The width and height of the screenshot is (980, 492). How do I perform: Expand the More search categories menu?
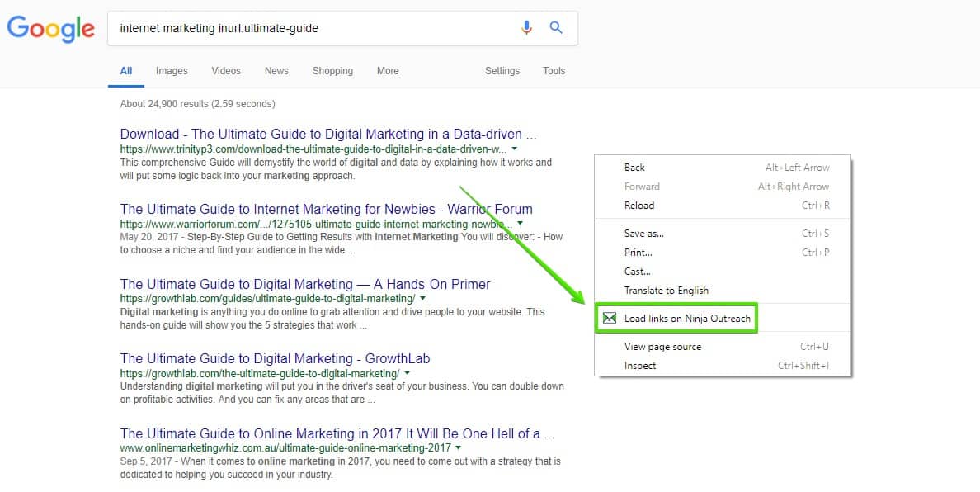click(x=388, y=71)
